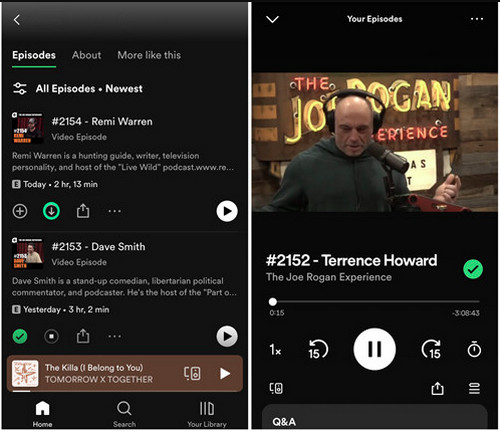This screenshot has width=500, height=432.
Task: Collapse the now playing screen chevron
Action: (x=272, y=19)
